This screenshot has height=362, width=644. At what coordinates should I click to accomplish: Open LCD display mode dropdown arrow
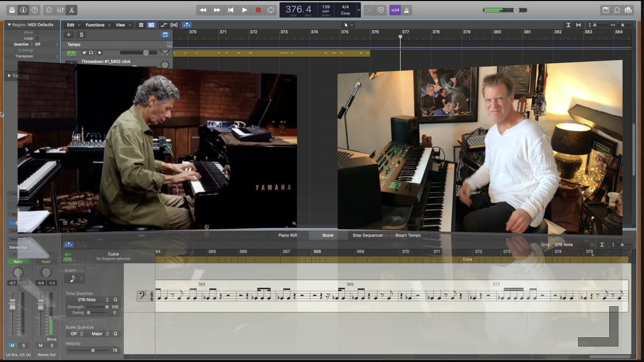pos(359,10)
